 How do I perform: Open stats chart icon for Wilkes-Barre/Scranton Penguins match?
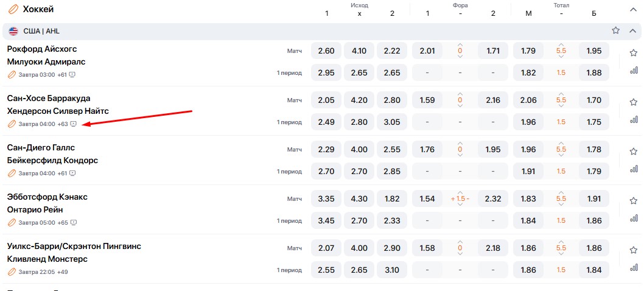pyautogui.click(x=633, y=267)
